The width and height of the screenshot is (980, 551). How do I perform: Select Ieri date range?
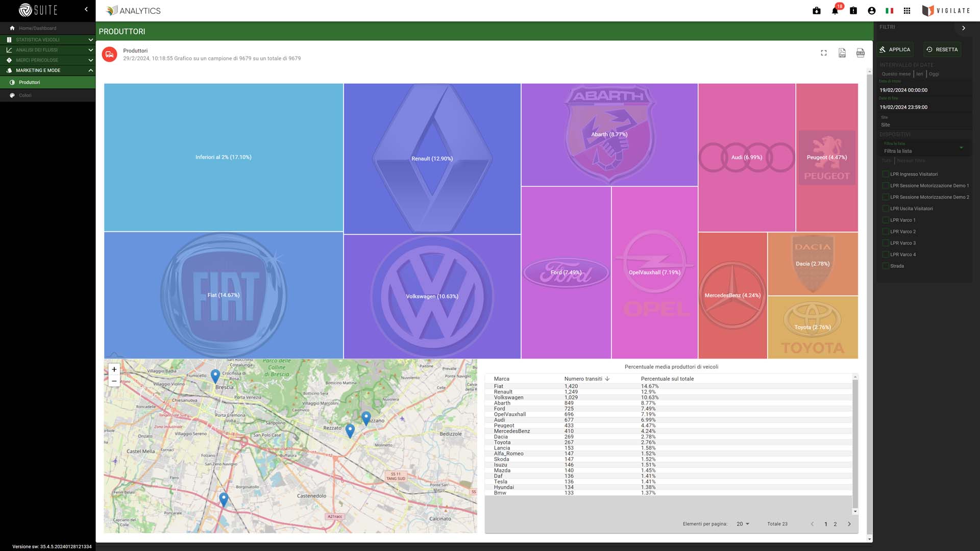click(920, 74)
